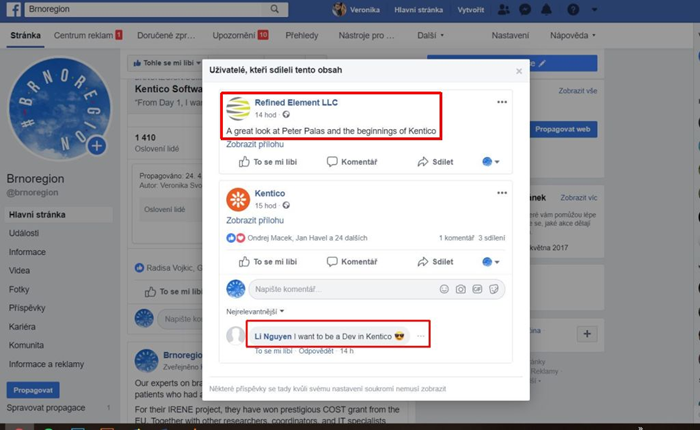The width and height of the screenshot is (700, 430).
Task: Open Nastavení page settings
Action: pyautogui.click(x=510, y=35)
